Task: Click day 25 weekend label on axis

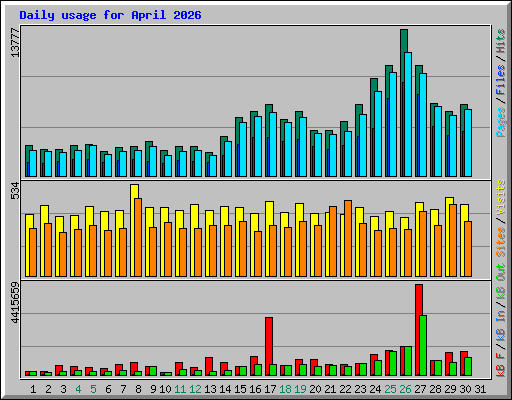Action: tap(390, 389)
